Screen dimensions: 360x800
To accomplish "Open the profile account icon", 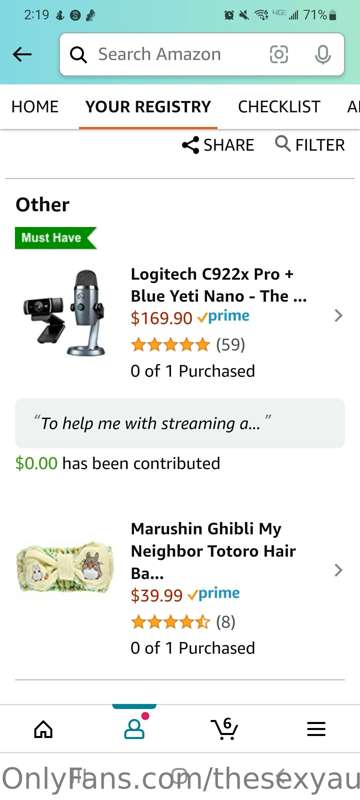I will [x=134, y=729].
